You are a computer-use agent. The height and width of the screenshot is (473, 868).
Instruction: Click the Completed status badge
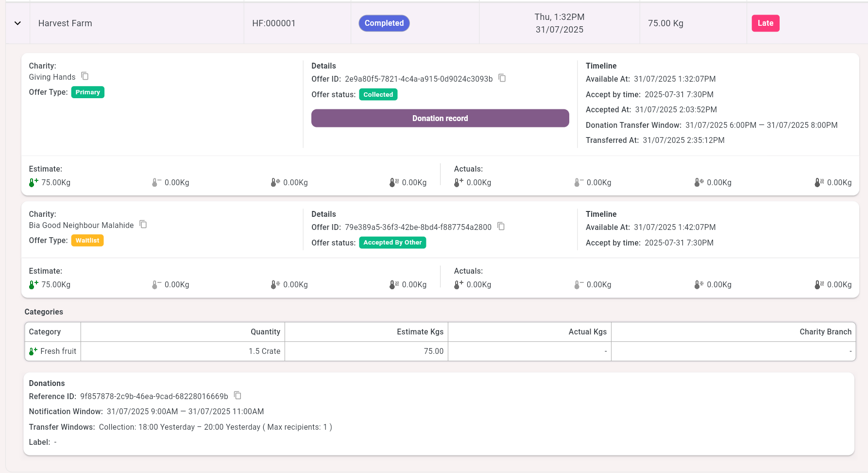tap(384, 23)
